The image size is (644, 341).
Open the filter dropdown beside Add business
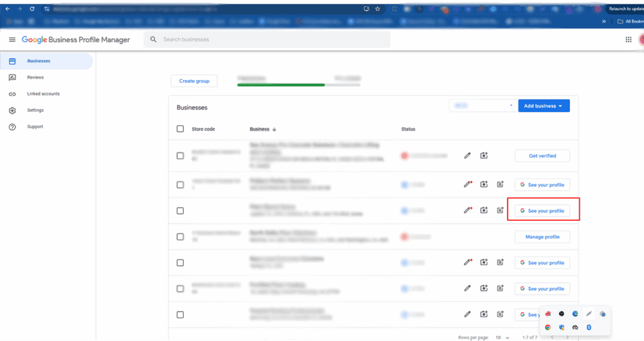pyautogui.click(x=482, y=106)
